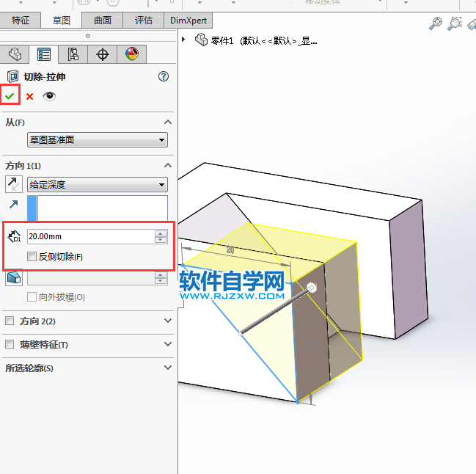Click the 20.00mm depth input field
The height and width of the screenshot is (474, 476).
point(89,236)
